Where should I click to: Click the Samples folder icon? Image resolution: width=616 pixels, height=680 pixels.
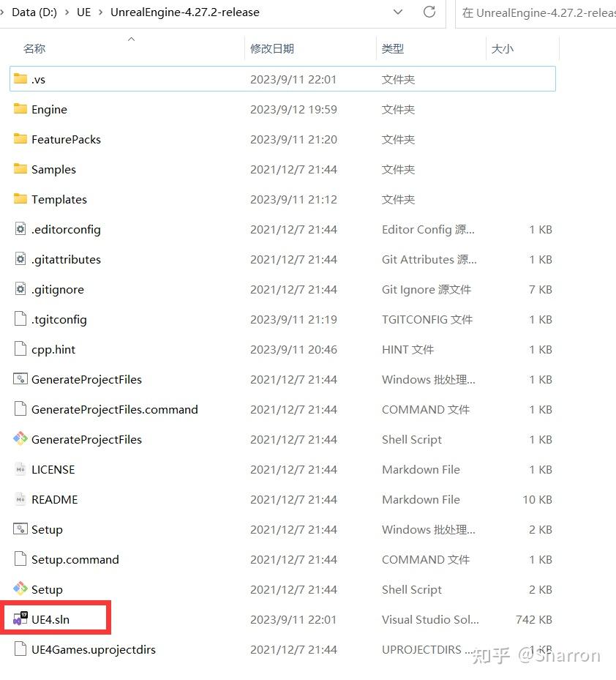(20, 168)
